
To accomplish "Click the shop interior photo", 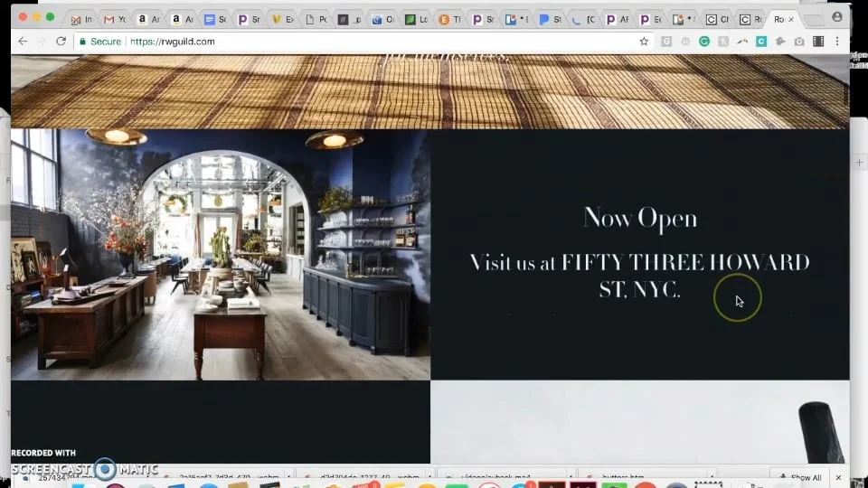I will (x=221, y=255).
